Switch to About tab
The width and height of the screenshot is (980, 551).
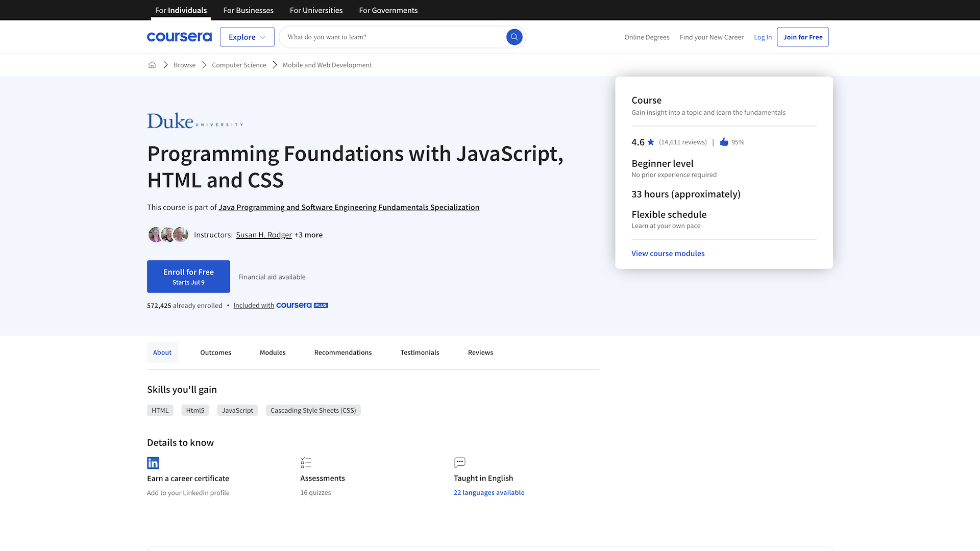tap(162, 353)
